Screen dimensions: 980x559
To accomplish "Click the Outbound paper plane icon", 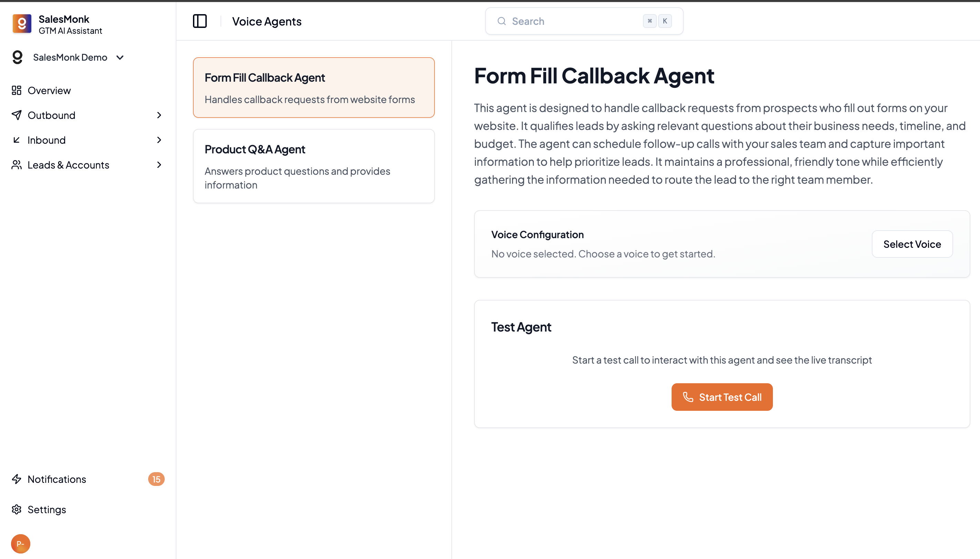I will click(x=17, y=115).
